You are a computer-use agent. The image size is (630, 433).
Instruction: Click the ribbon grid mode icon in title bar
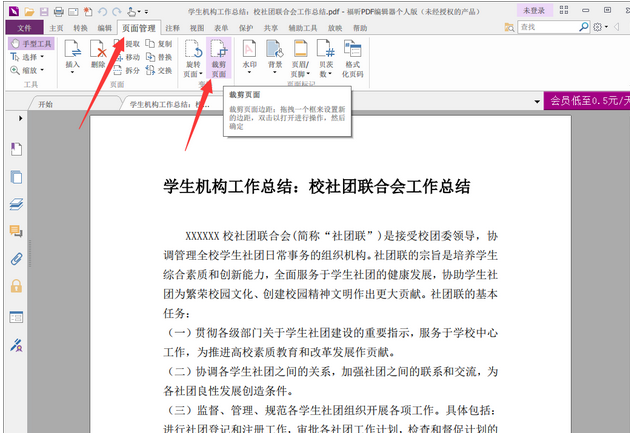(x=564, y=10)
